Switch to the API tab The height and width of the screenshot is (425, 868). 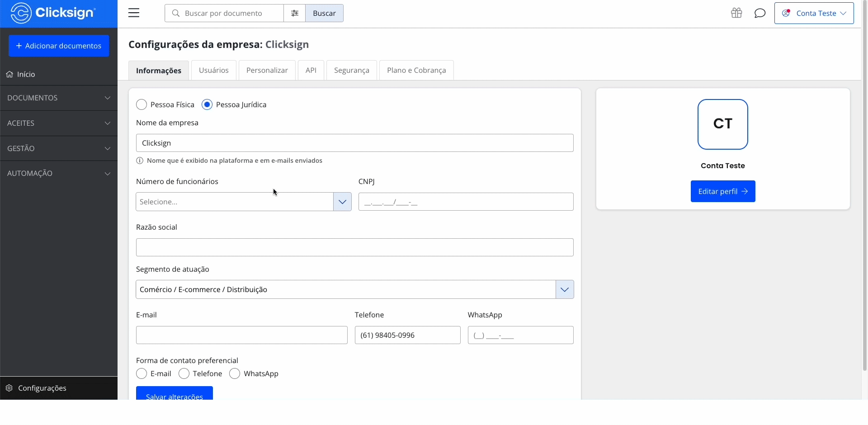(311, 70)
